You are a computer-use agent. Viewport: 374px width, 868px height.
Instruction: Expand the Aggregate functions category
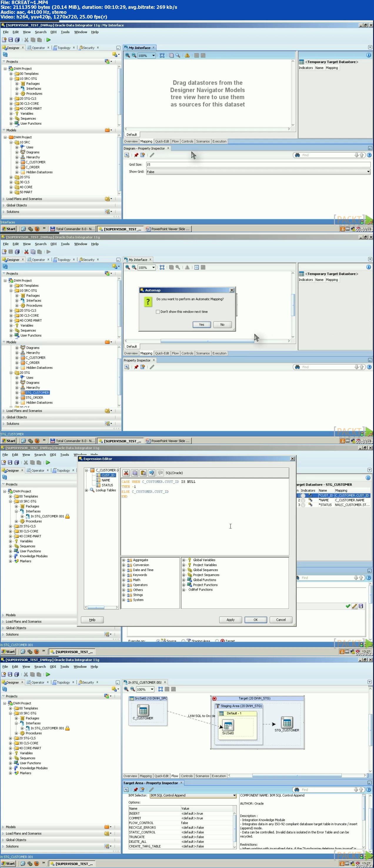[123, 560]
